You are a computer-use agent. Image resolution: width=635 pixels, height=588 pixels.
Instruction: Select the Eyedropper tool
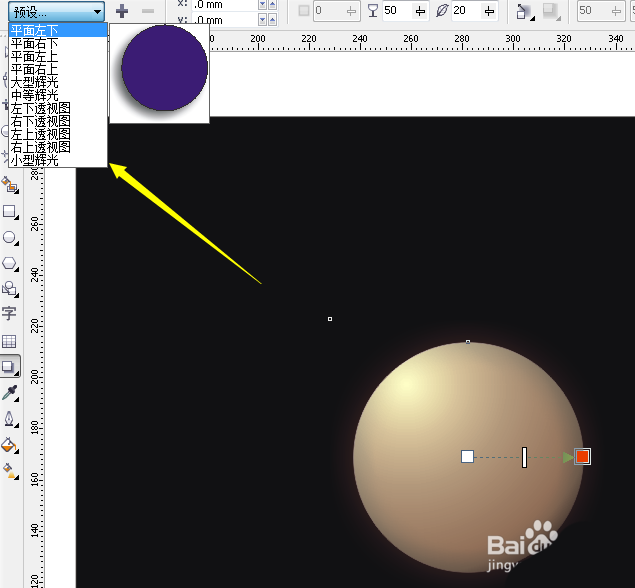pyautogui.click(x=10, y=393)
